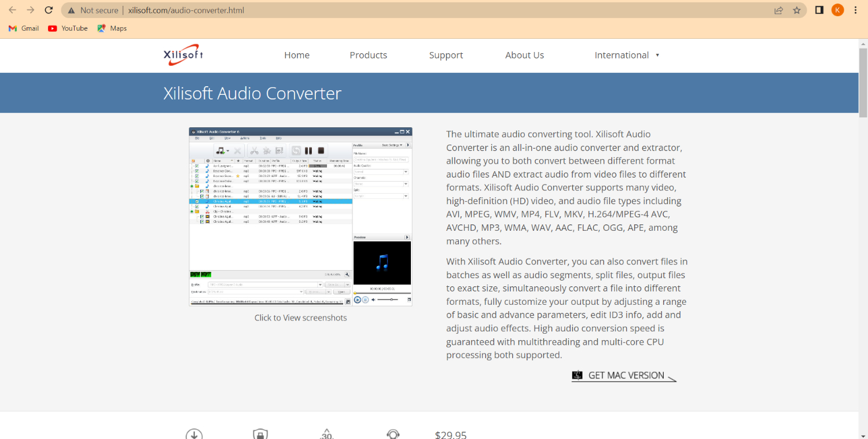The image size is (868, 439).
Task: Open the Maps bookmark
Action: tap(112, 28)
